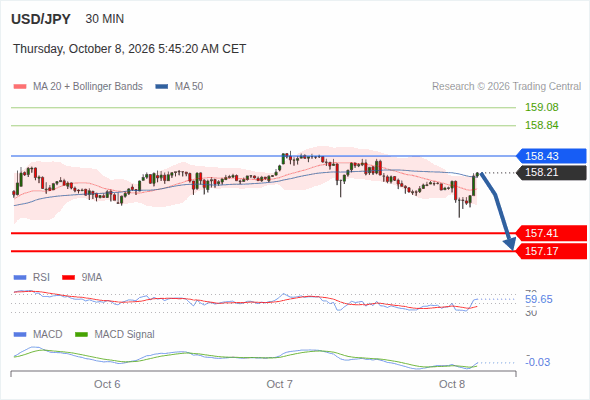The image size is (590, 400).
Task: Select the 30 MIN timeframe label
Action: [x=105, y=19]
